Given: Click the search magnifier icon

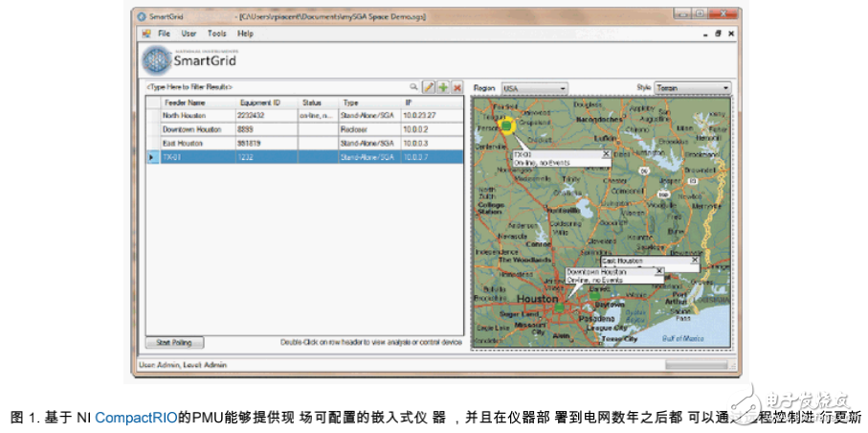Looking at the screenshot, I should [414, 87].
